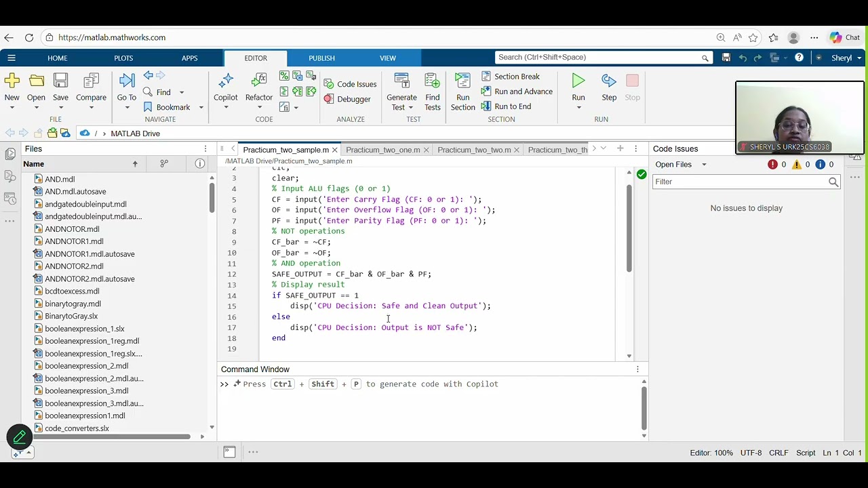Switch to the PUBLISH tab
This screenshot has width=868, height=488.
[321, 58]
